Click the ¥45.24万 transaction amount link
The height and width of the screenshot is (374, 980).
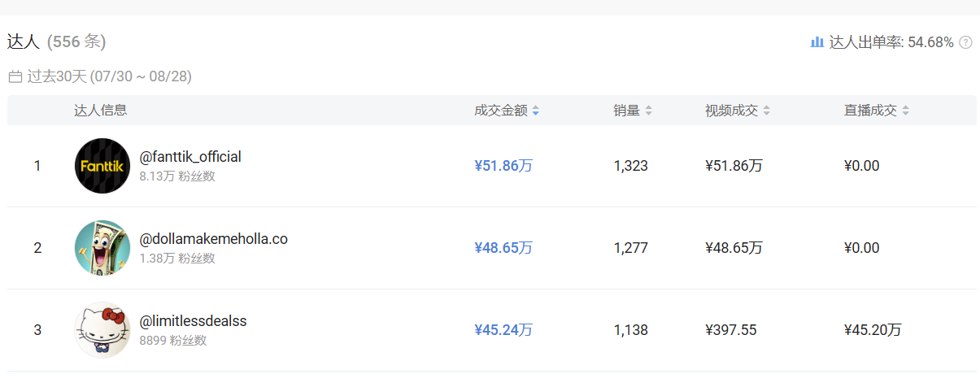503,330
